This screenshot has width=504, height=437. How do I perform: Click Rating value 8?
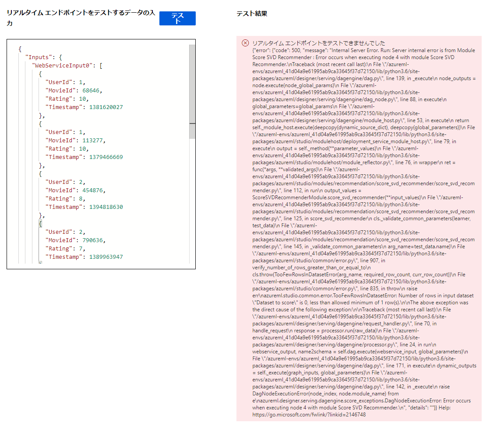click(81, 199)
